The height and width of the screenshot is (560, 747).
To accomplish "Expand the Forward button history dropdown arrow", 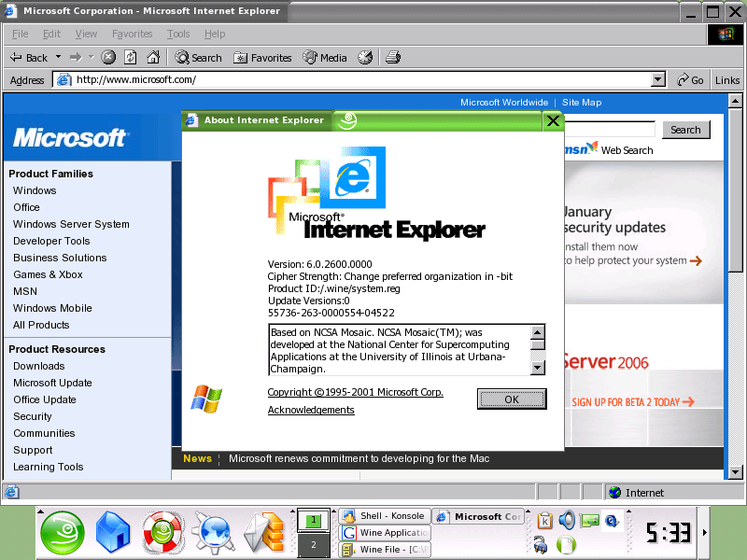I will click(x=91, y=57).
